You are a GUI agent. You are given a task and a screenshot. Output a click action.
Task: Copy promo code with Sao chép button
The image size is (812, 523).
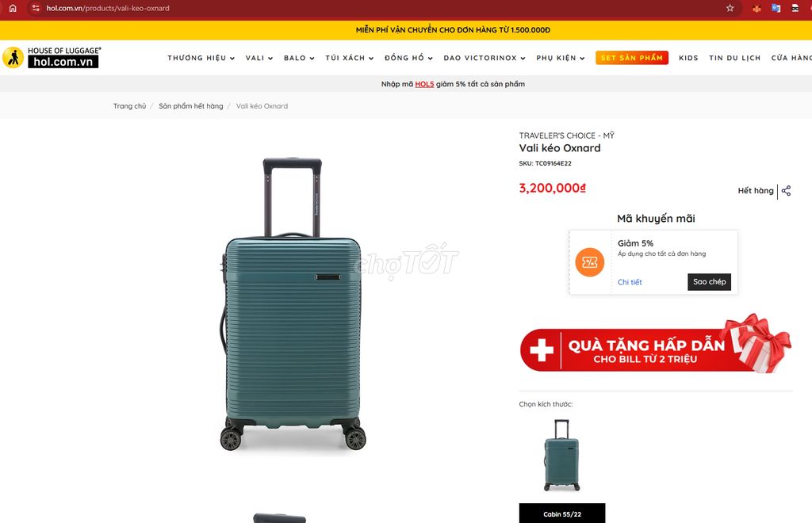[709, 282]
